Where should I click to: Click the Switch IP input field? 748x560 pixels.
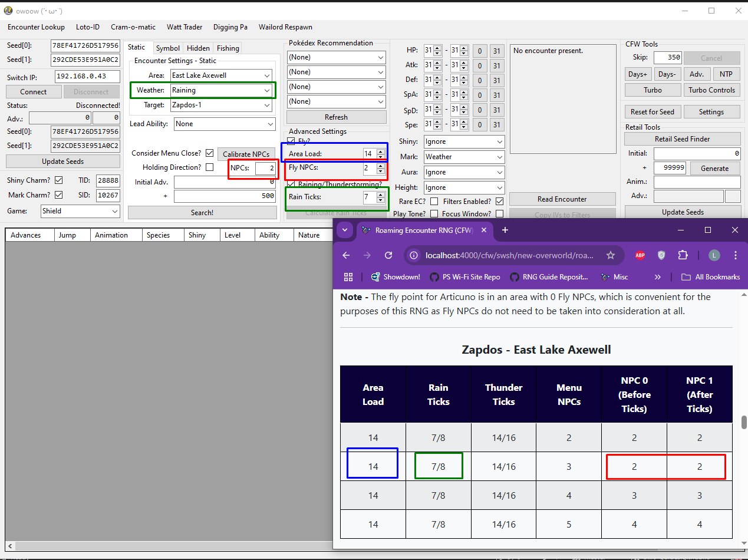coord(87,77)
